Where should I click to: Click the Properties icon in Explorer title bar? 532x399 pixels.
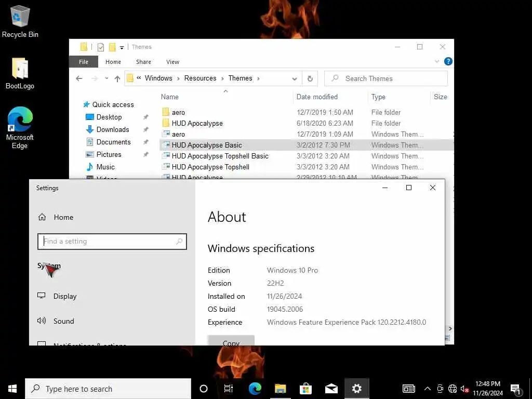100,47
